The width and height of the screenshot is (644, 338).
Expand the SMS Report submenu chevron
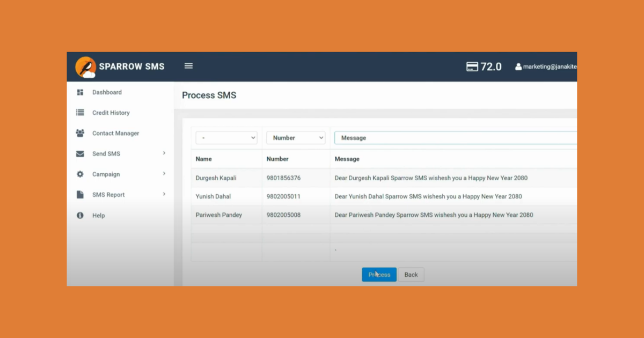164,194
